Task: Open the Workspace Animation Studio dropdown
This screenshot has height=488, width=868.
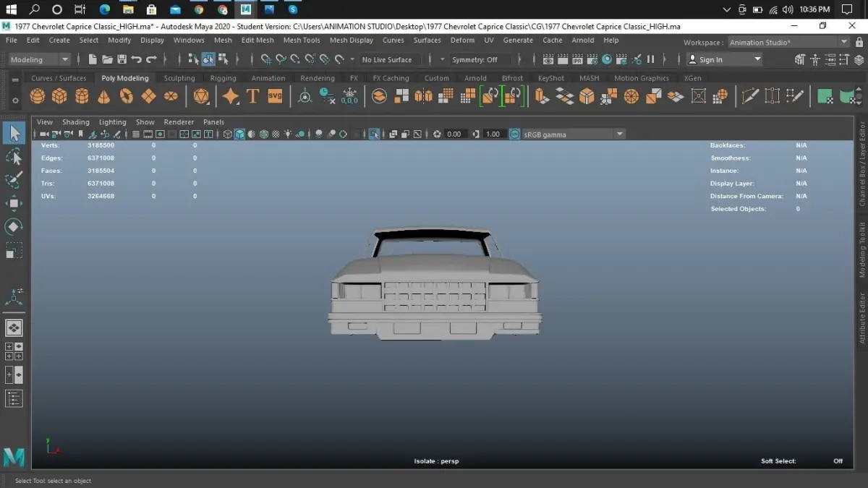Action: click(x=788, y=43)
